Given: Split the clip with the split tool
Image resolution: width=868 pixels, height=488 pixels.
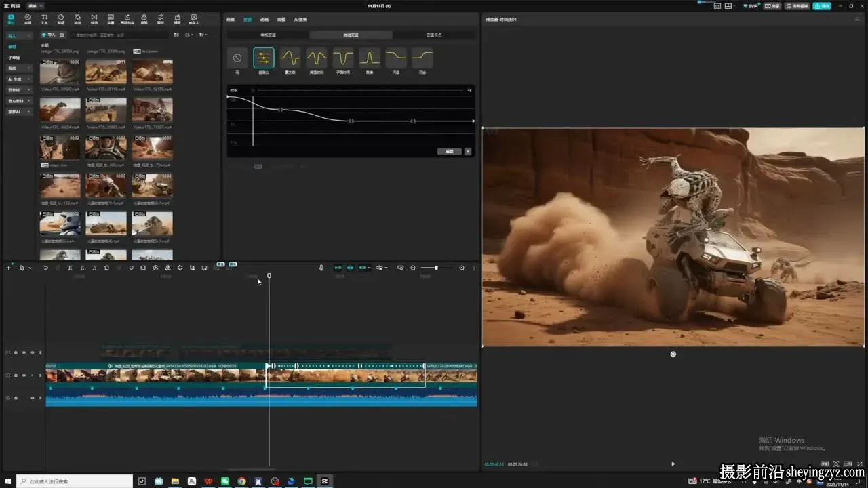Looking at the screenshot, I should [x=70, y=268].
